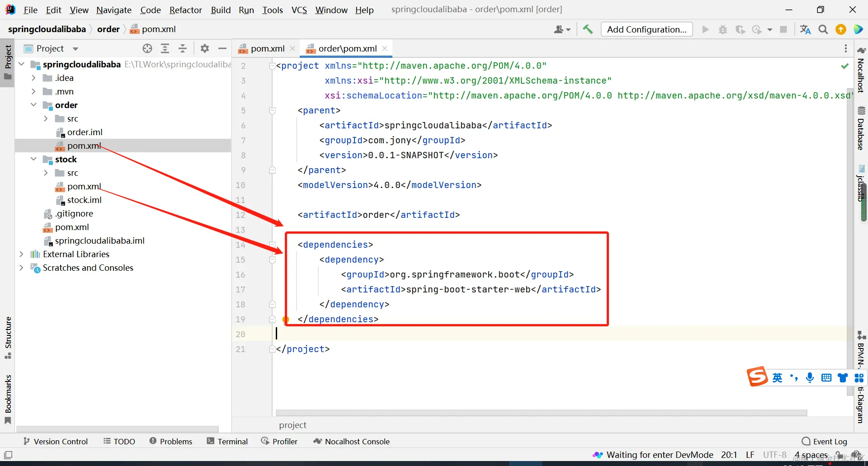Viewport: 868px width, 466px height.
Task: Fold the dependencies block at line 14
Action: [273, 245]
